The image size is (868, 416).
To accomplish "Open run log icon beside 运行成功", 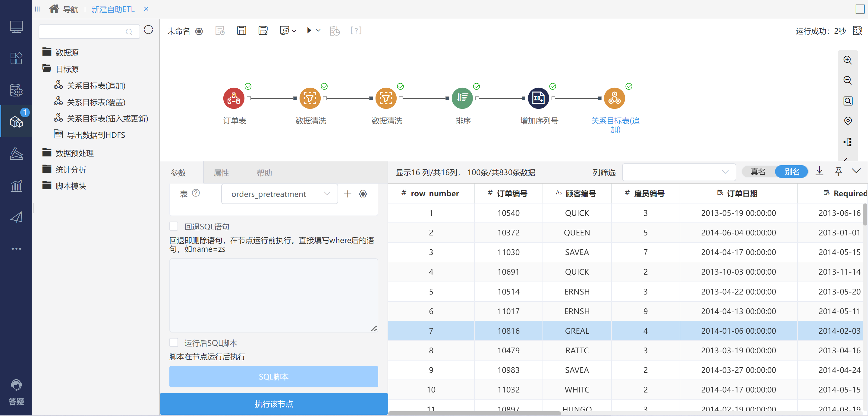I will click(857, 31).
